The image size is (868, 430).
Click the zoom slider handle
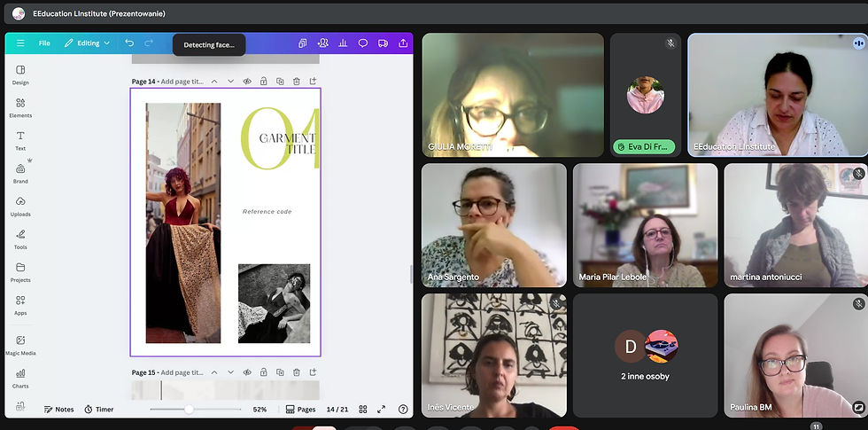(189, 410)
